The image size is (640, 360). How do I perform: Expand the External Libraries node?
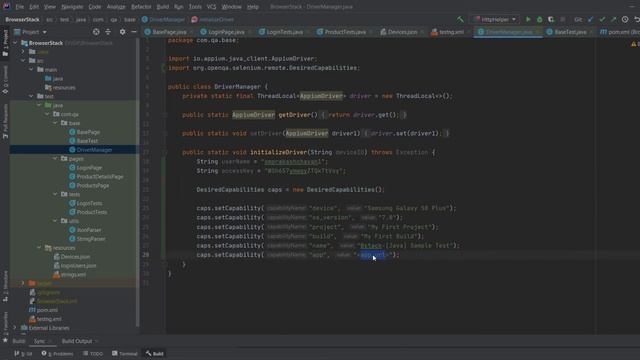pos(15,327)
